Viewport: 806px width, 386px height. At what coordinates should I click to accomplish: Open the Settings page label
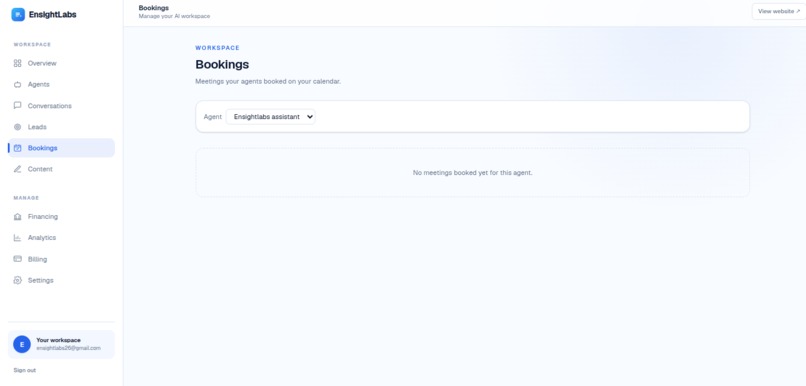pyautogui.click(x=41, y=280)
